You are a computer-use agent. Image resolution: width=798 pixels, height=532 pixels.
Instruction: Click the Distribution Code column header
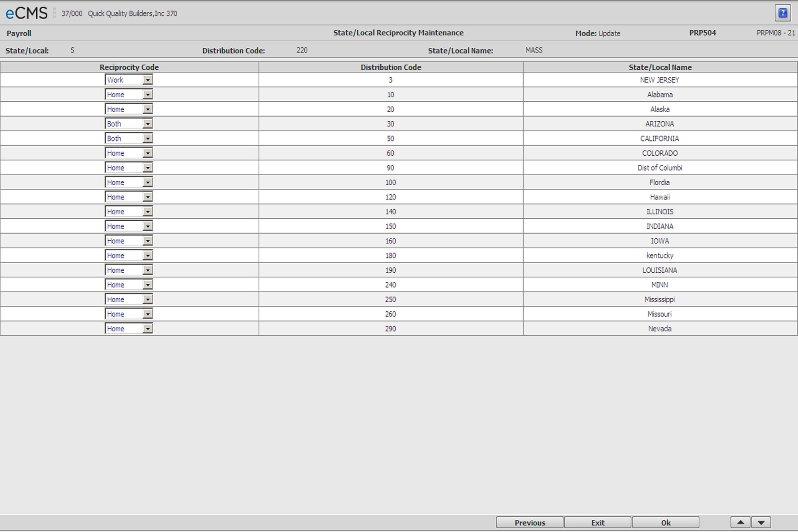point(391,67)
